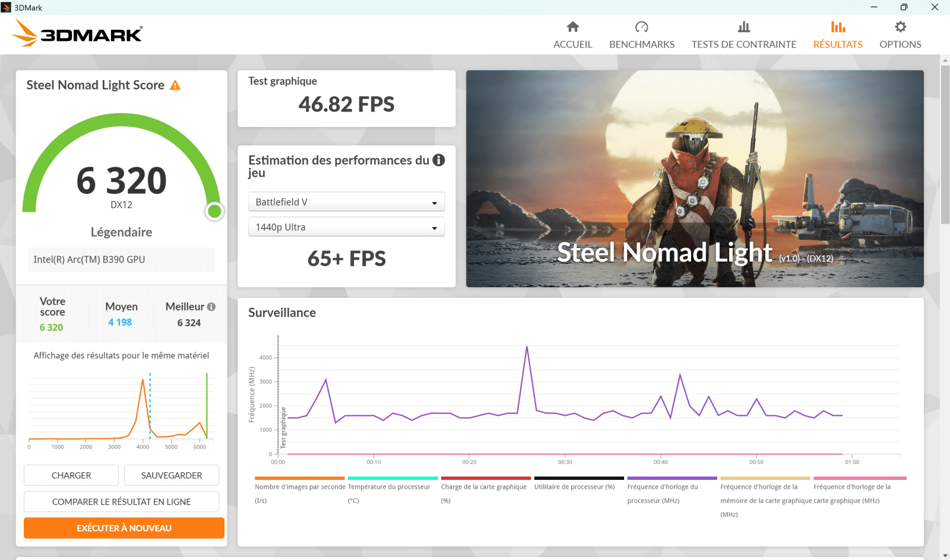
Task: Click the orange RÉSULTATS bar-chart icon
Action: [x=838, y=27]
